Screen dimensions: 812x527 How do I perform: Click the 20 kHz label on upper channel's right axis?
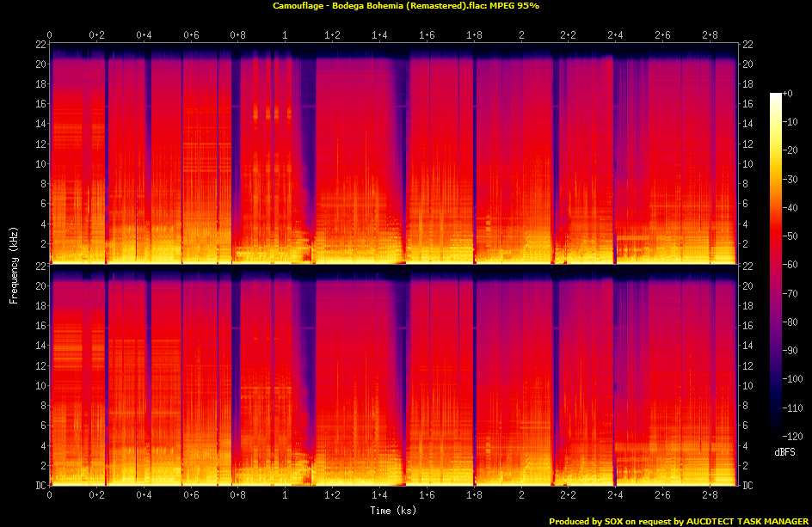pyautogui.click(x=748, y=64)
